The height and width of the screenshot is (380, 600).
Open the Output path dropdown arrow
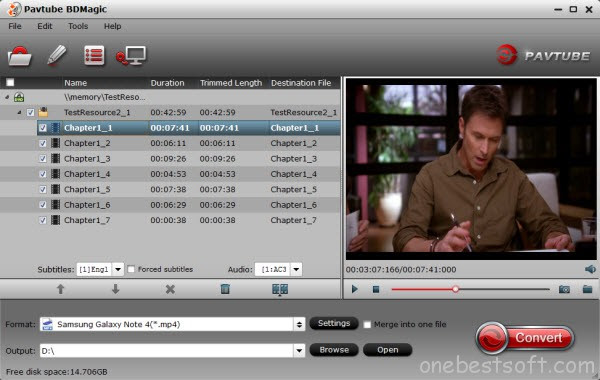pos(299,351)
